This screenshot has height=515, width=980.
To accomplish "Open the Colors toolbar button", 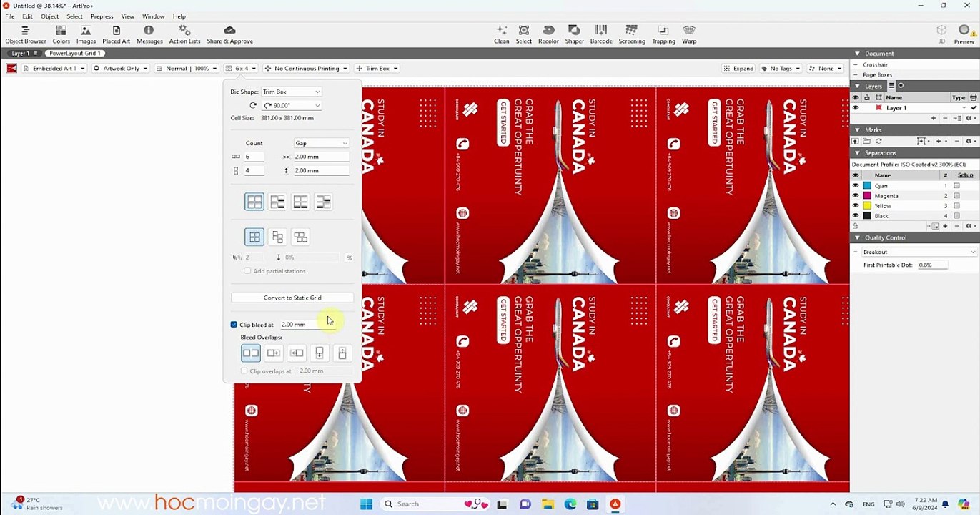I will [61, 34].
